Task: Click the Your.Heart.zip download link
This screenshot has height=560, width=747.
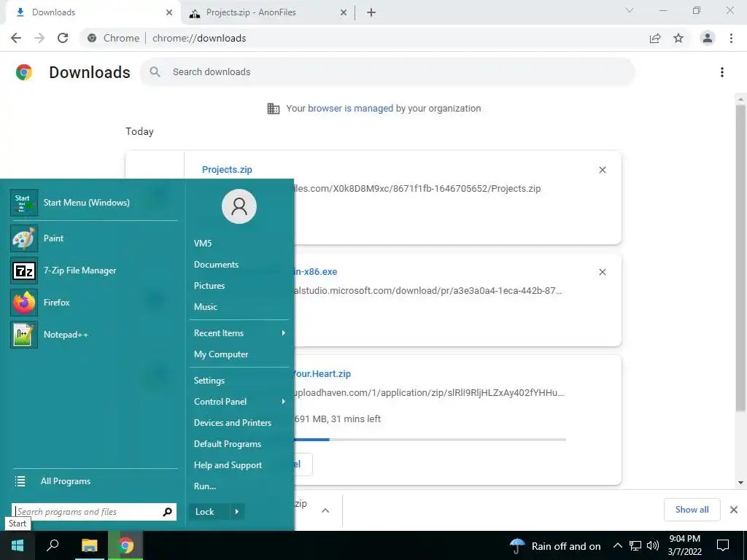Action: pos(322,374)
